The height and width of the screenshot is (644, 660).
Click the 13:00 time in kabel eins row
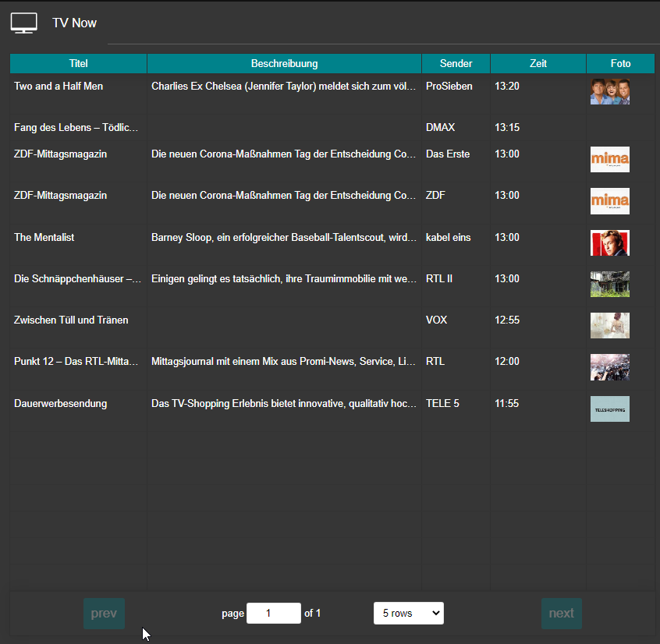click(x=507, y=237)
